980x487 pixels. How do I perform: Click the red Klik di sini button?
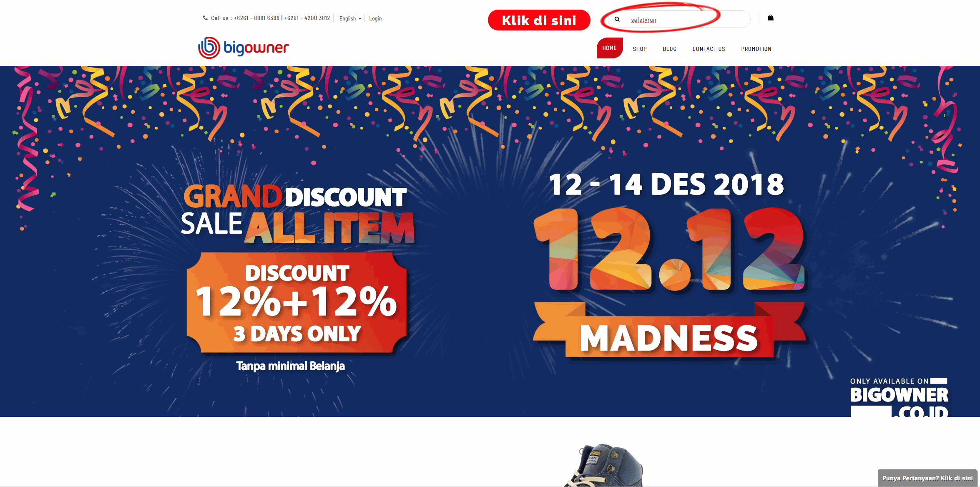tap(539, 20)
